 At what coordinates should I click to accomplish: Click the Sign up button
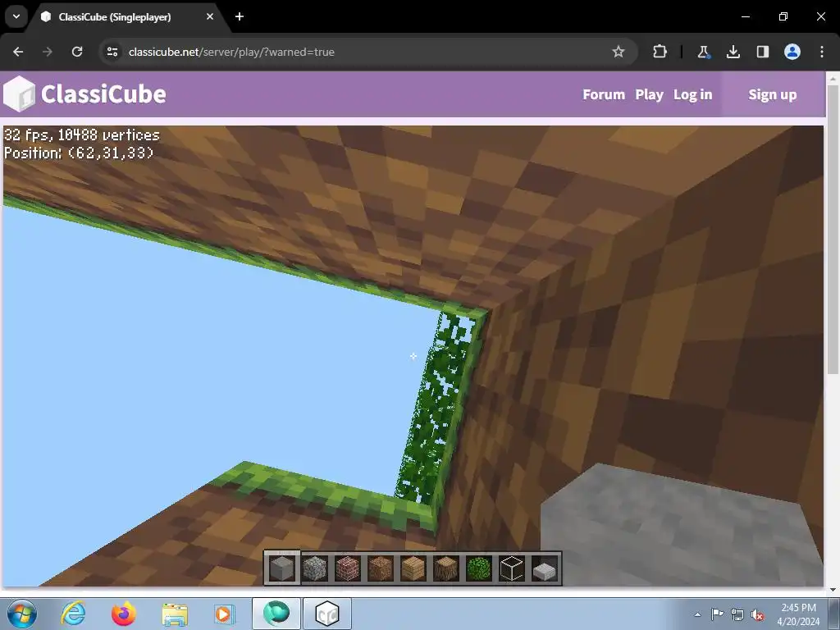point(773,94)
